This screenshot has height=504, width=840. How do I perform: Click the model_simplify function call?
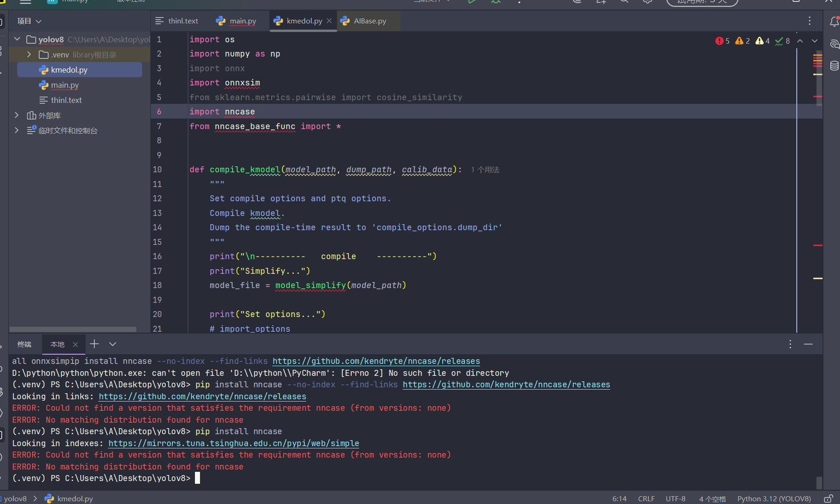coord(310,285)
